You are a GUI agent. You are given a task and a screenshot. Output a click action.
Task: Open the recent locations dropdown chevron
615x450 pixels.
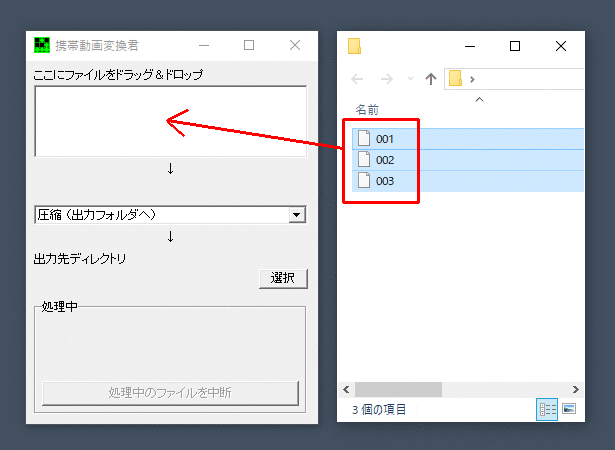pos(410,78)
